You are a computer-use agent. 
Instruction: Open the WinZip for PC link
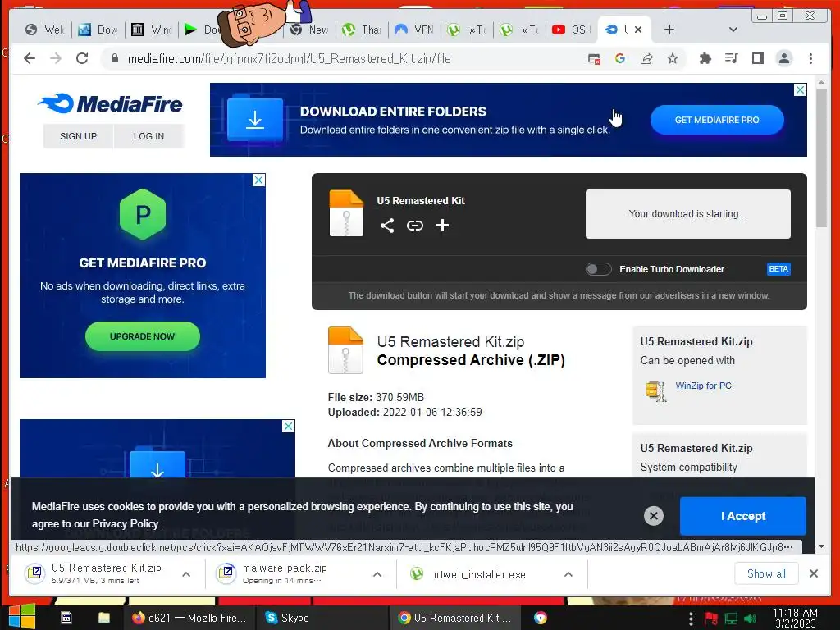pos(703,386)
